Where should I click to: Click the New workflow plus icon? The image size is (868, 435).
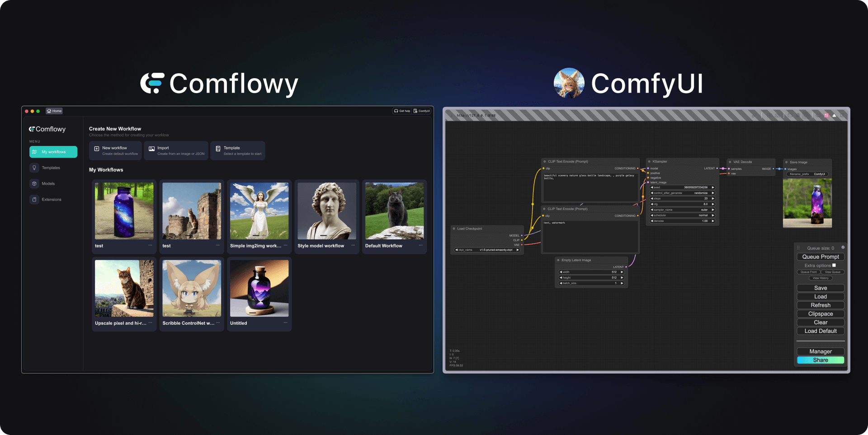(96, 149)
